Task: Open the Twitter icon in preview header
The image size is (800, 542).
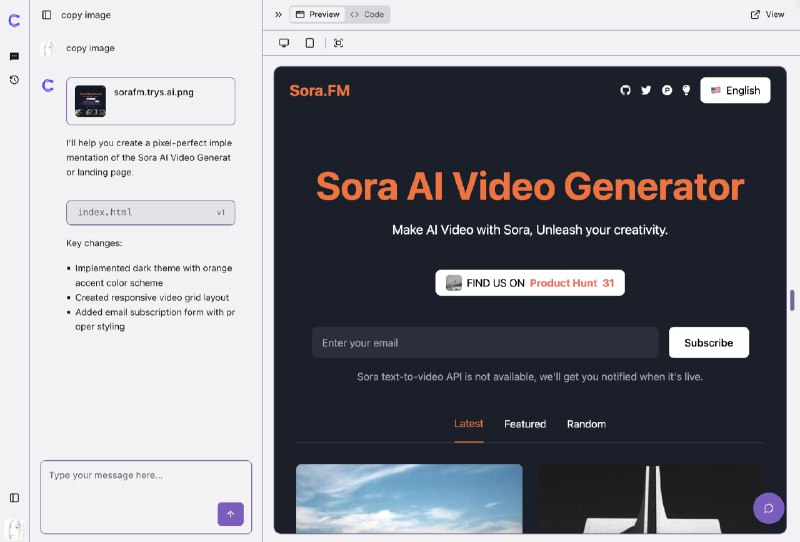Action: pos(646,90)
